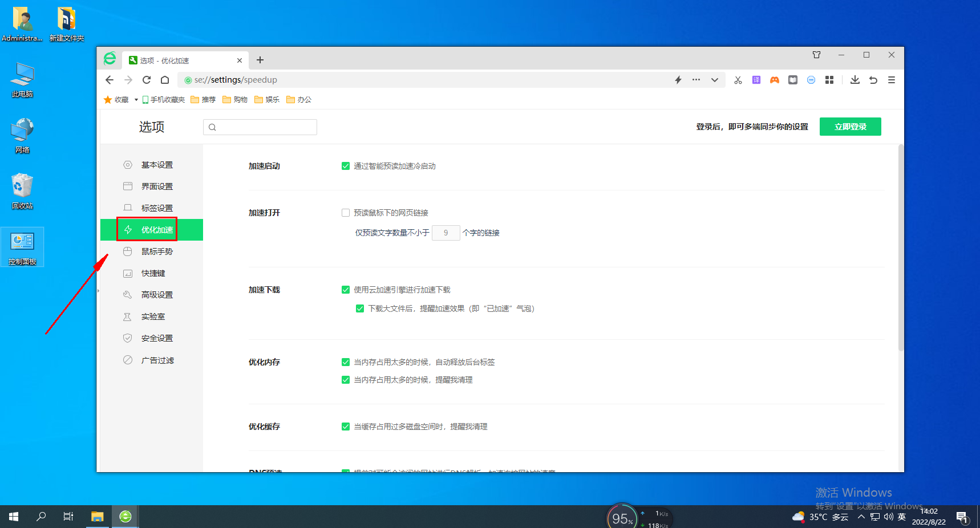Open the 购物 bookmark folder
Screen dimensions: 980x528
tap(235, 100)
